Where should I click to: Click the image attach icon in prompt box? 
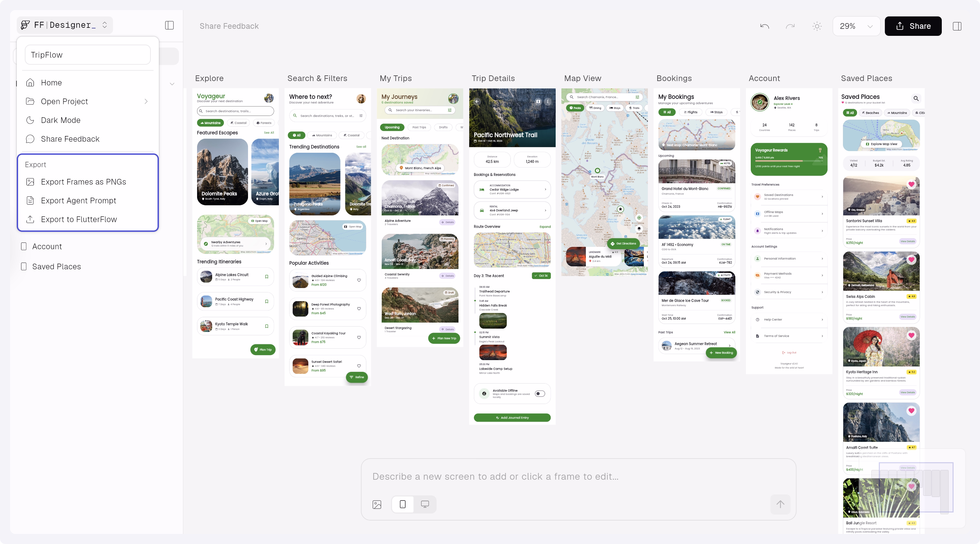click(x=377, y=504)
